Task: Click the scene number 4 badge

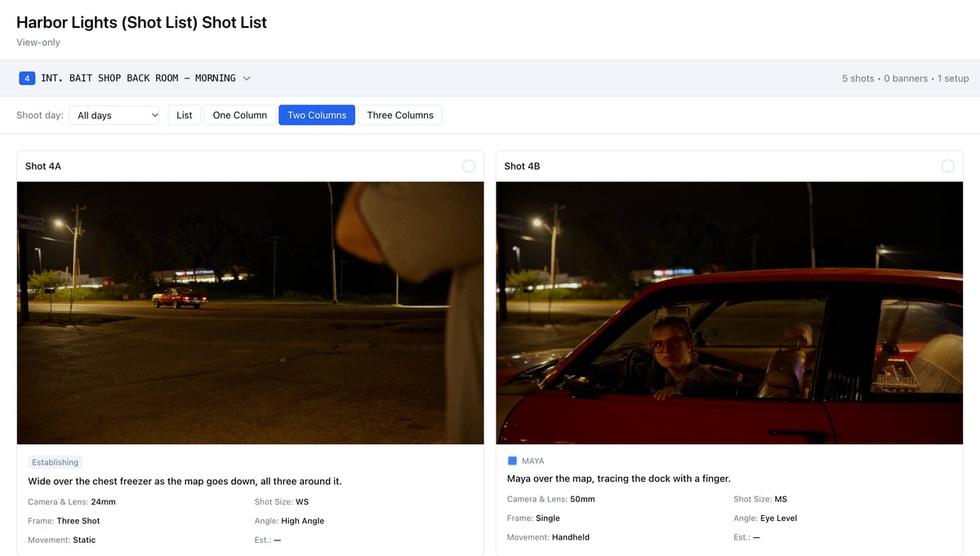Action: pos(27,78)
